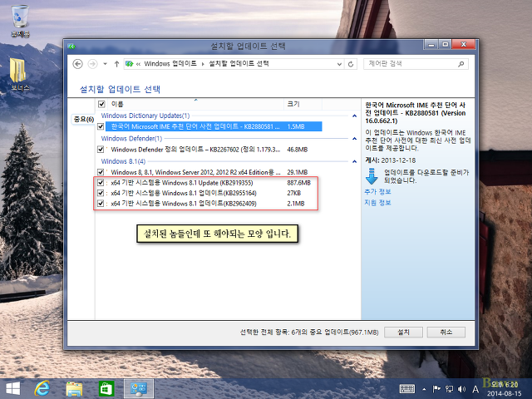Open the 추가 정보 link
The height and width of the screenshot is (399, 532).
(377, 192)
